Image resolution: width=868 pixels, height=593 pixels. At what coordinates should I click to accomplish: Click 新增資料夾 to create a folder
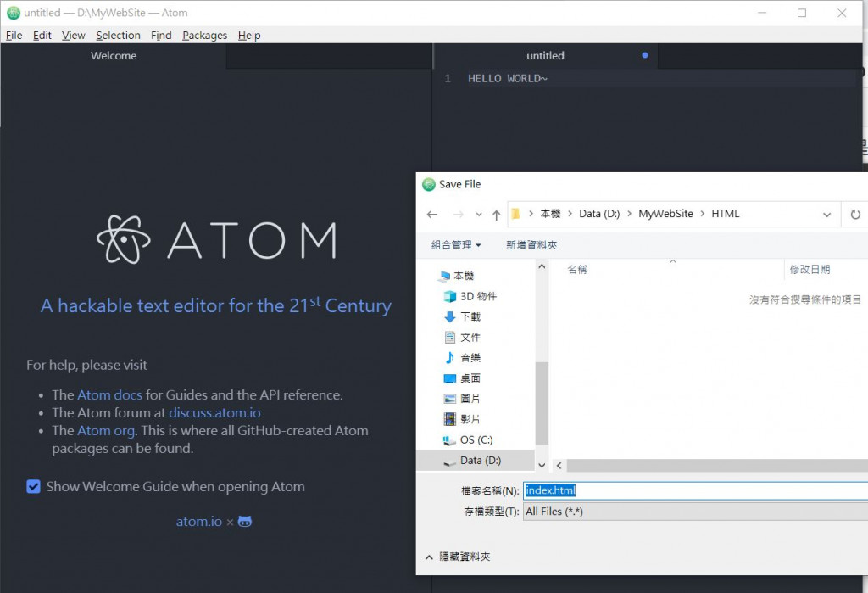(x=531, y=245)
